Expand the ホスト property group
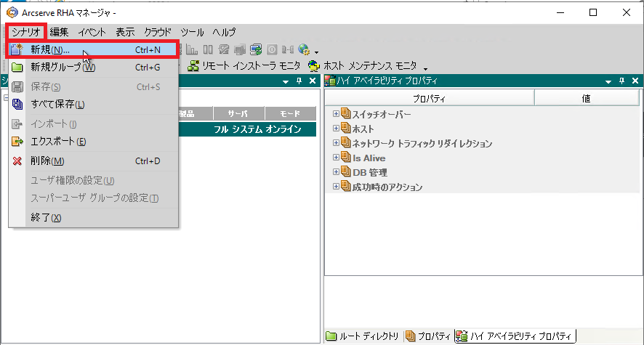This screenshot has width=644, height=345. point(336,129)
